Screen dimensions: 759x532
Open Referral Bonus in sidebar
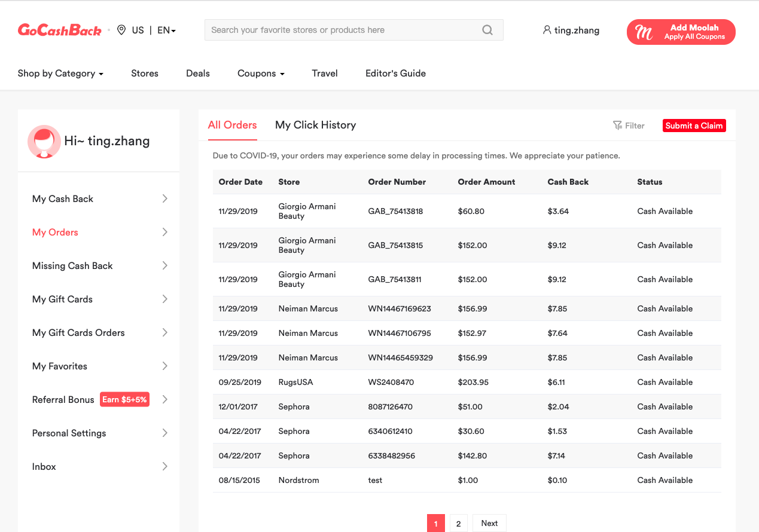pos(63,399)
